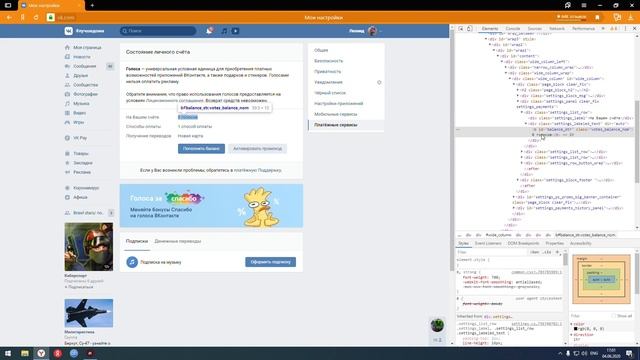Toggle the 'Show all' checkbox in Computed
Viewport: 640px width, 360px height.
tap(613, 316)
